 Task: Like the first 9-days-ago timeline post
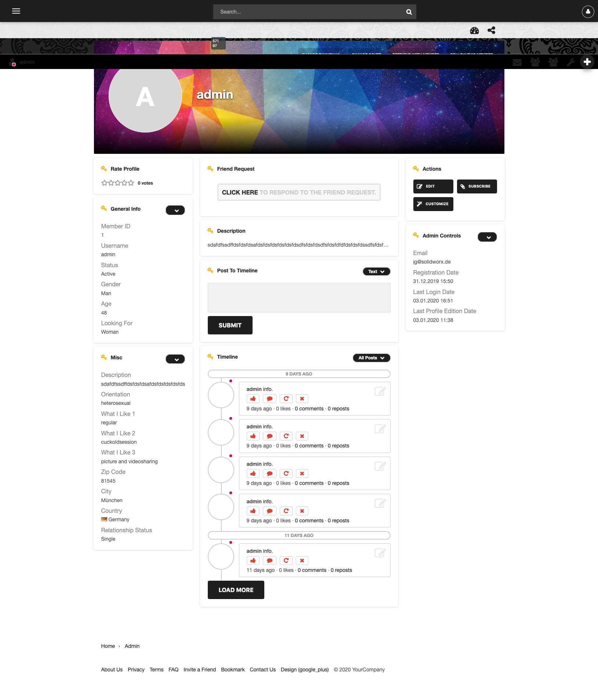point(253,399)
